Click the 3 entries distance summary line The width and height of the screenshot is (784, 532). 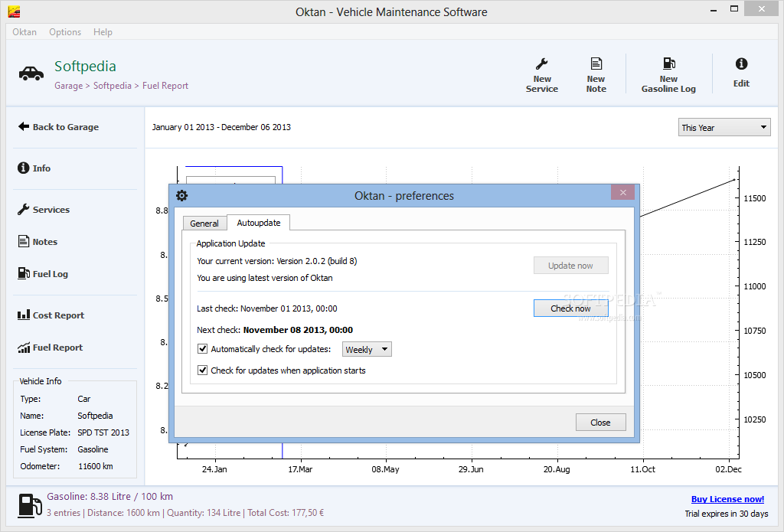pos(185,513)
